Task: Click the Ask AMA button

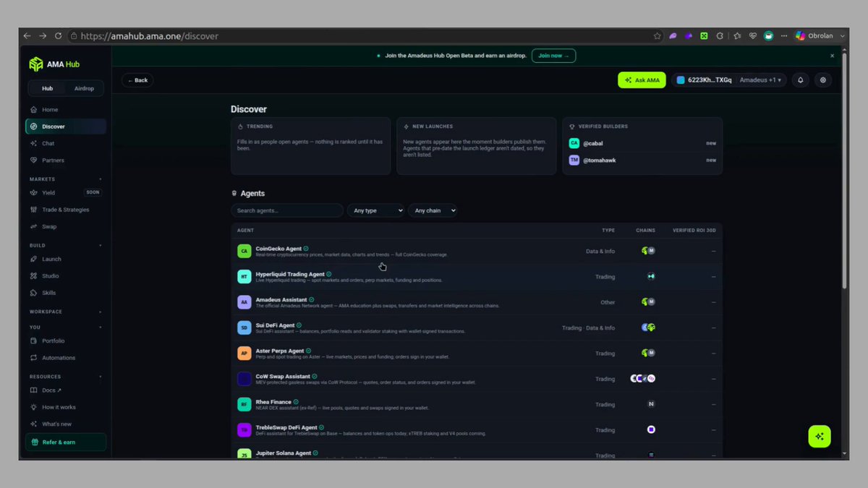Action: point(642,80)
